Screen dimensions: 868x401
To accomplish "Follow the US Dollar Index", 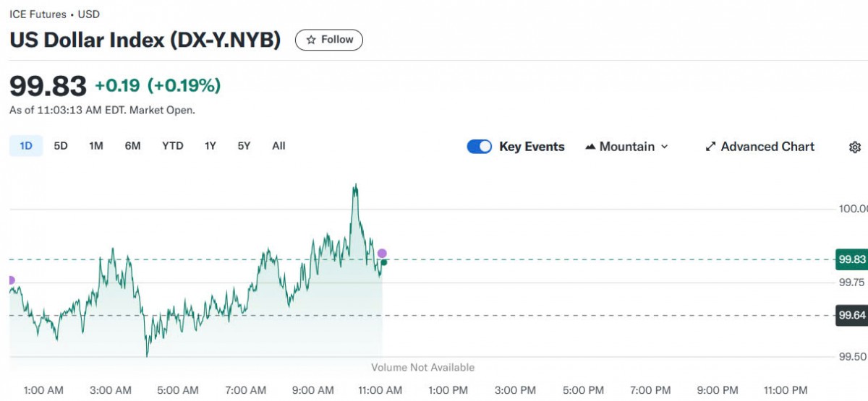I will click(329, 40).
